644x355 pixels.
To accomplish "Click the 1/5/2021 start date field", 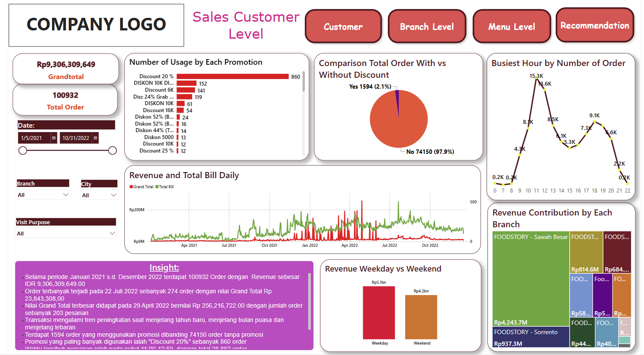I will click(34, 138).
